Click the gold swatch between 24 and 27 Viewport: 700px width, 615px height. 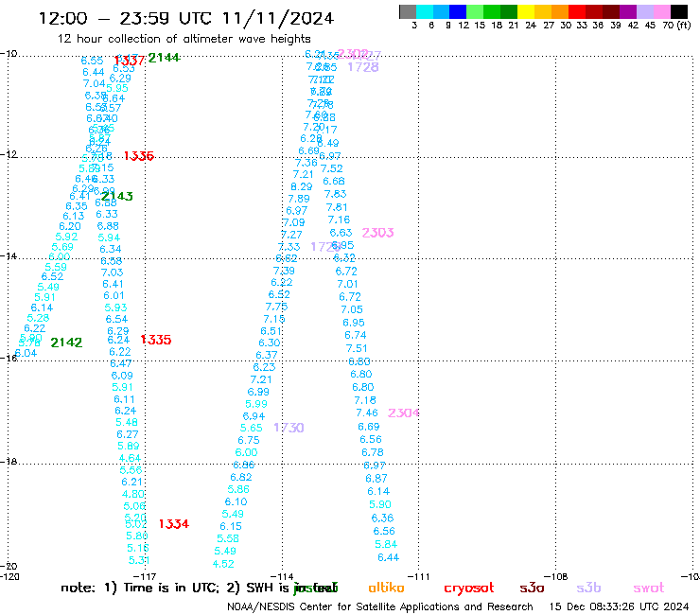(543, 11)
